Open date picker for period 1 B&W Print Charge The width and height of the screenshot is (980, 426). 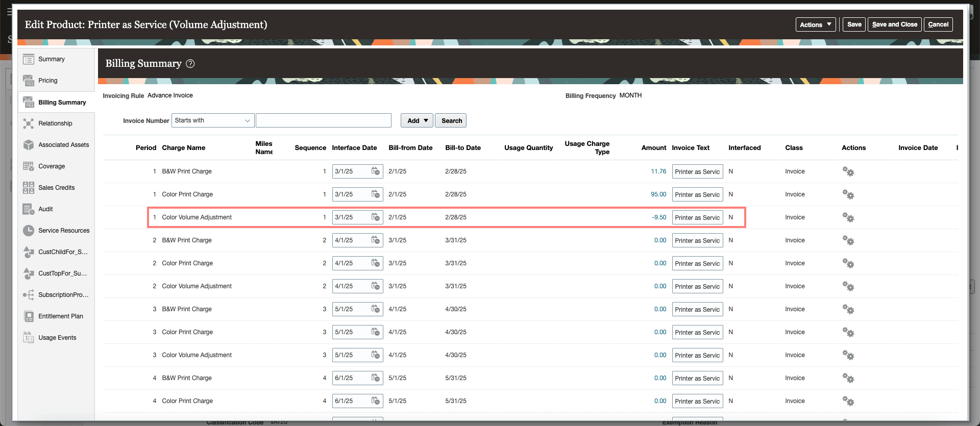tap(376, 171)
